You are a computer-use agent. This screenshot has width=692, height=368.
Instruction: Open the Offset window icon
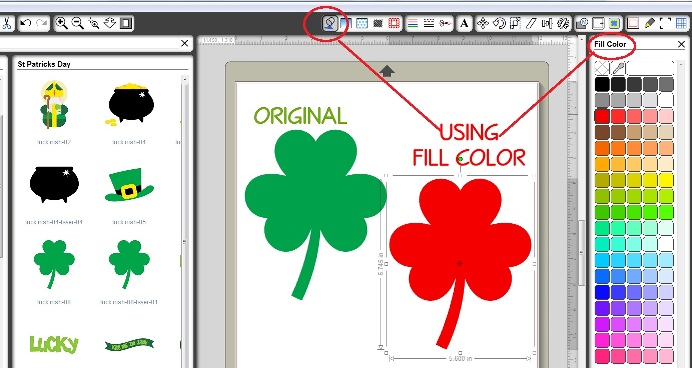598,23
